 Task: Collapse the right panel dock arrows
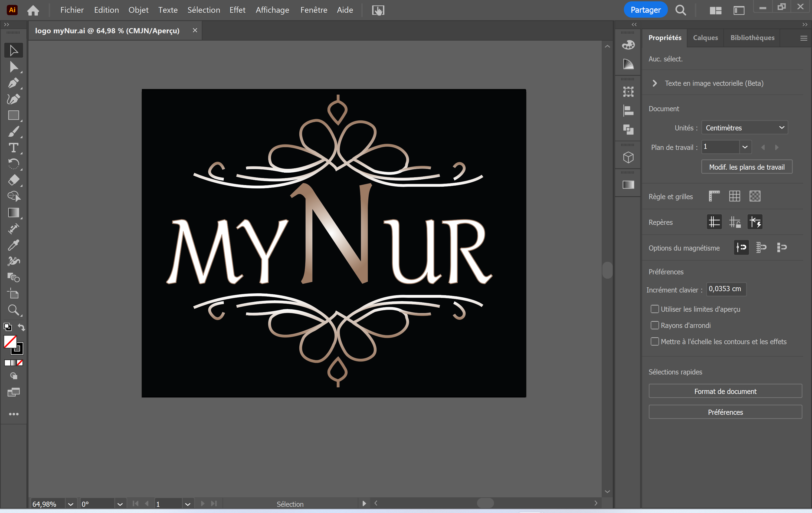click(x=805, y=25)
